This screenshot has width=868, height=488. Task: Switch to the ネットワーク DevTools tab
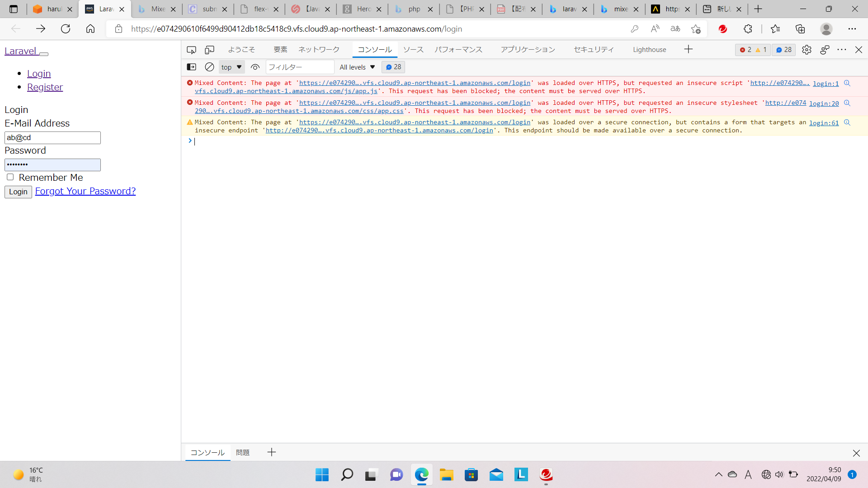coord(318,50)
